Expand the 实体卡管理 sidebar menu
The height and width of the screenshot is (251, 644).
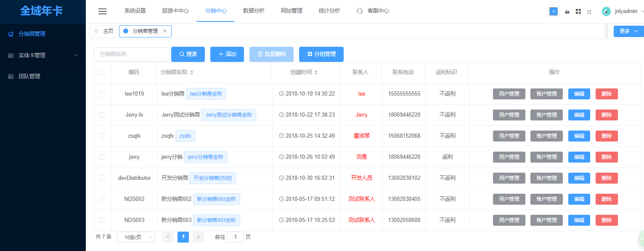tap(42, 55)
